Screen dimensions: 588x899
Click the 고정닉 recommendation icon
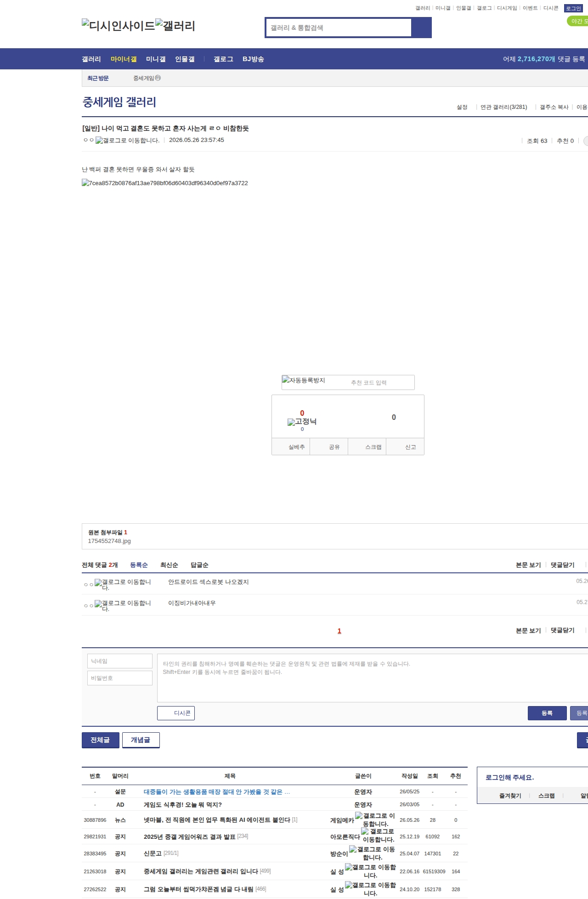(302, 422)
